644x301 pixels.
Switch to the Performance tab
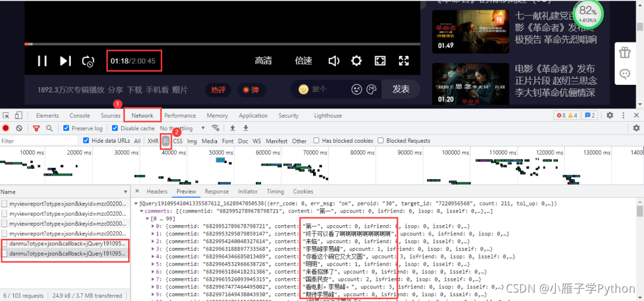180,115
